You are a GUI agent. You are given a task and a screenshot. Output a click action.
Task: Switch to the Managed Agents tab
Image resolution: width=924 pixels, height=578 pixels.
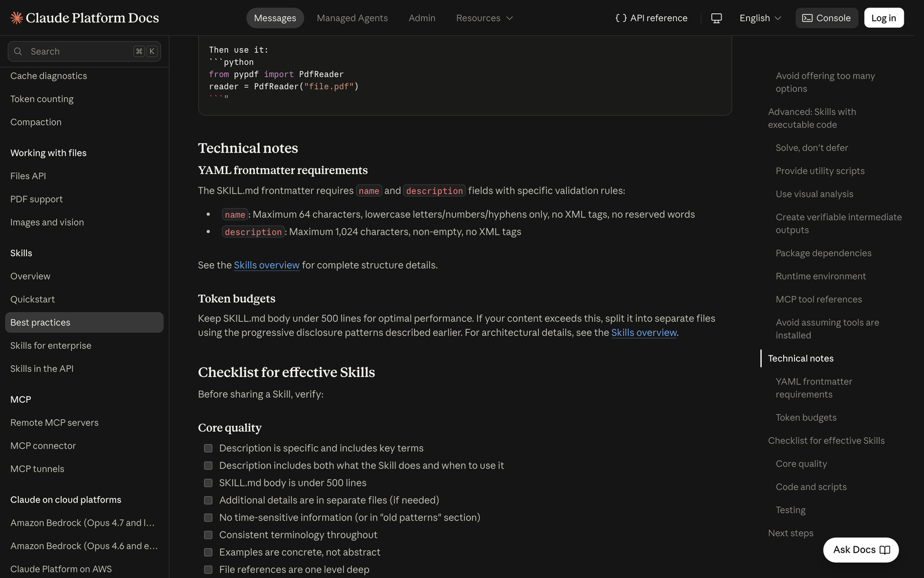click(352, 18)
